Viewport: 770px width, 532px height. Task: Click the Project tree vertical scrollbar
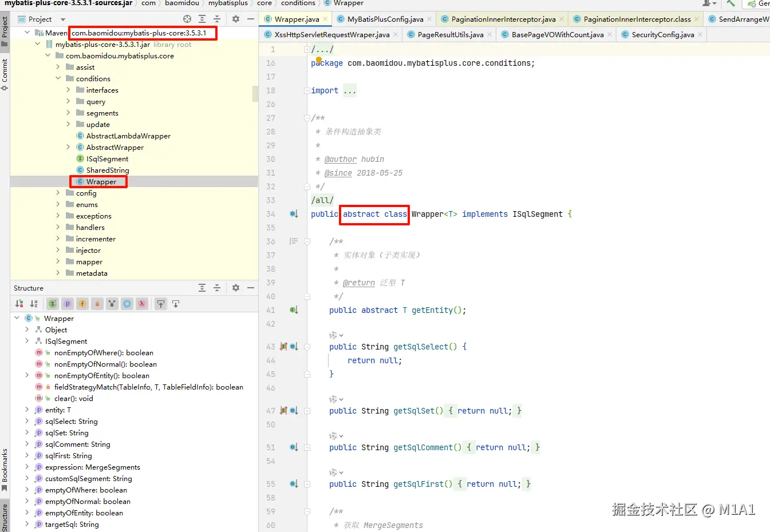click(255, 94)
